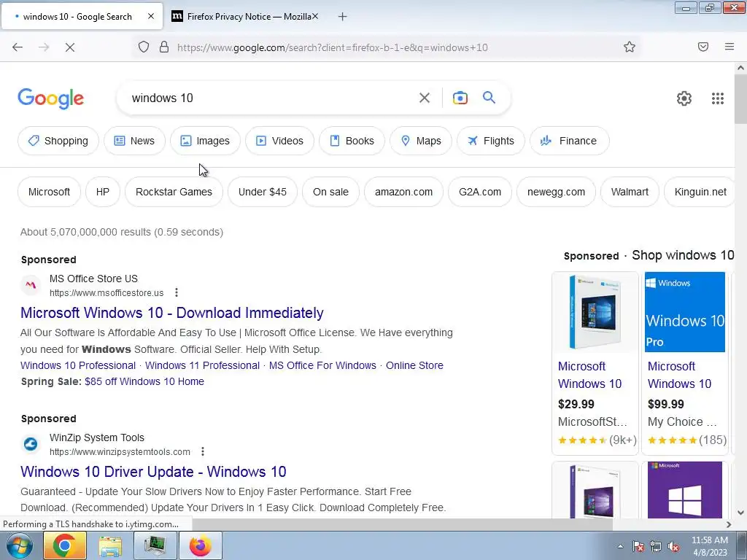Bookmark this page with the star
The height and width of the screenshot is (560, 747).
(630, 47)
